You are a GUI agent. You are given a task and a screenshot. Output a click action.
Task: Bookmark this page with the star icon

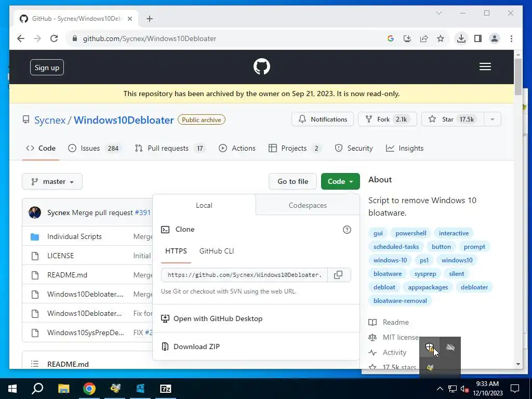(441, 38)
